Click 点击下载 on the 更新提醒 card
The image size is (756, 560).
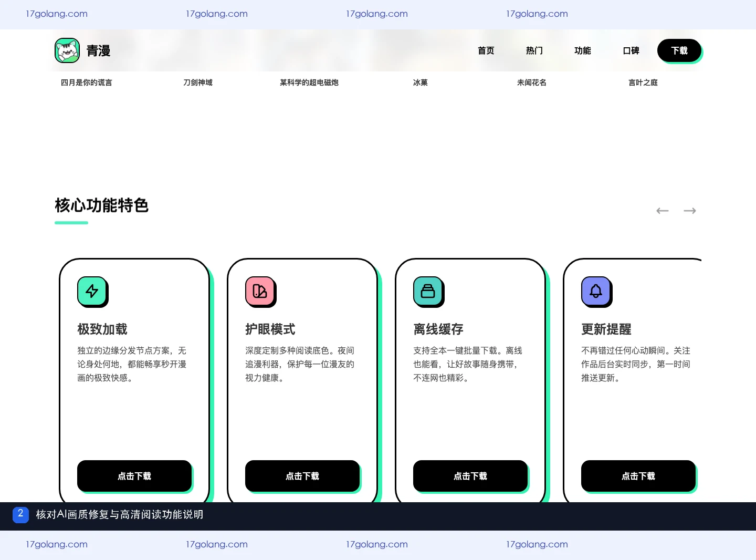[x=638, y=476]
